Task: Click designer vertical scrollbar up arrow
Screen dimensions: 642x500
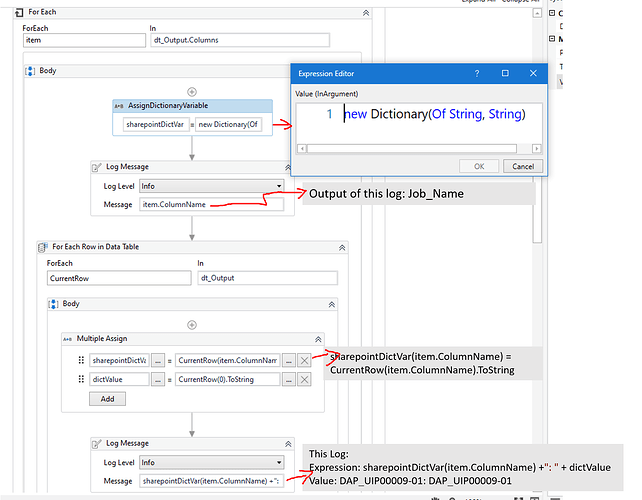Action: pyautogui.click(x=537, y=13)
